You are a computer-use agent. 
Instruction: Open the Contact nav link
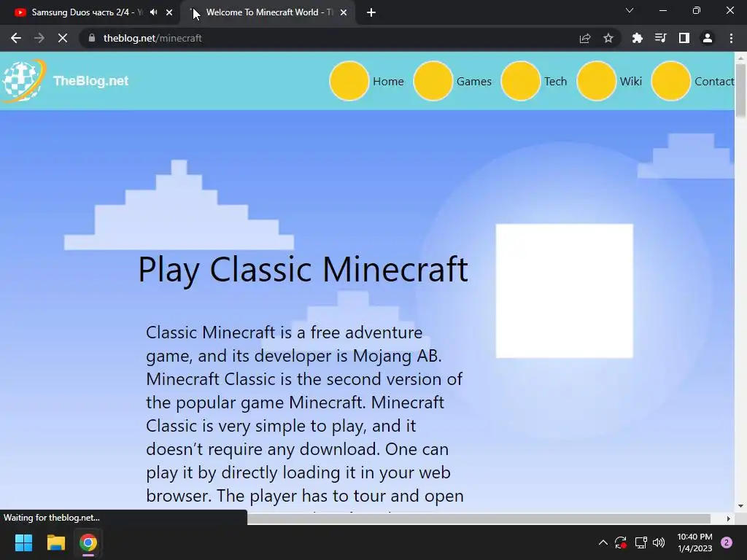(714, 82)
